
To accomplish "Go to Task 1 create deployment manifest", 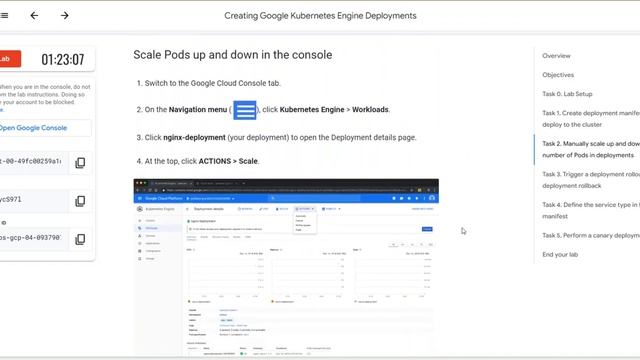I will click(591, 119).
